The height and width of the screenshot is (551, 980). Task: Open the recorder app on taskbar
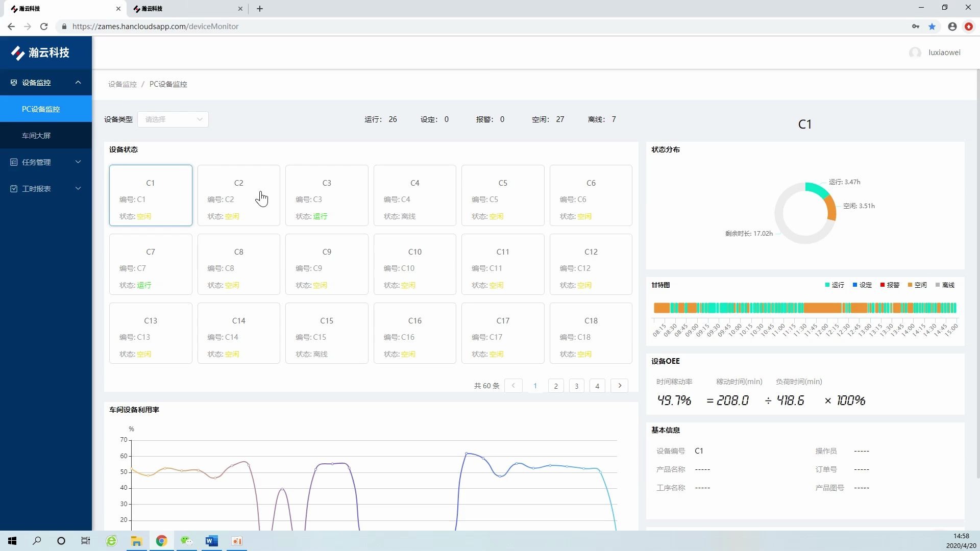[236, 541]
